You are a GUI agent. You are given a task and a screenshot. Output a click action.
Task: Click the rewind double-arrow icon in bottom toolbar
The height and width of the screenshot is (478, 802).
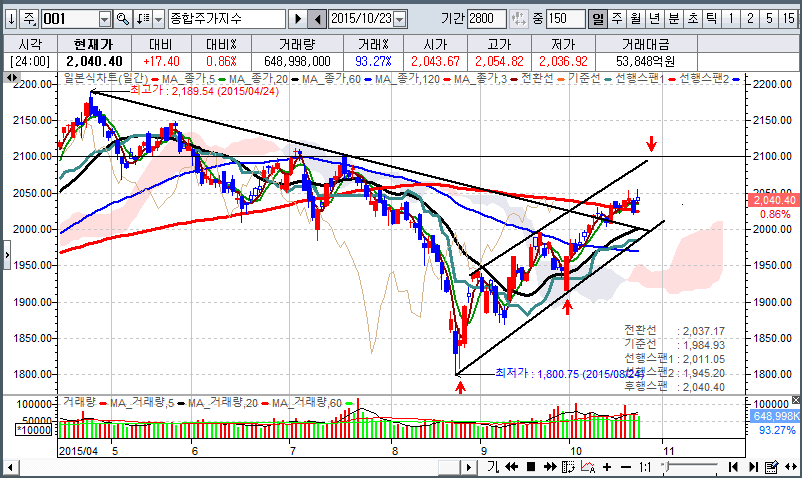pyautogui.click(x=512, y=467)
